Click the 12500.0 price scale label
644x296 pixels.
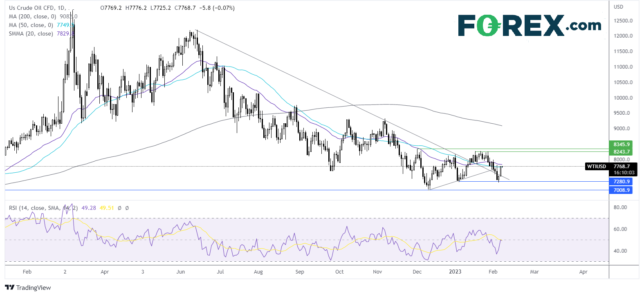(623, 20)
